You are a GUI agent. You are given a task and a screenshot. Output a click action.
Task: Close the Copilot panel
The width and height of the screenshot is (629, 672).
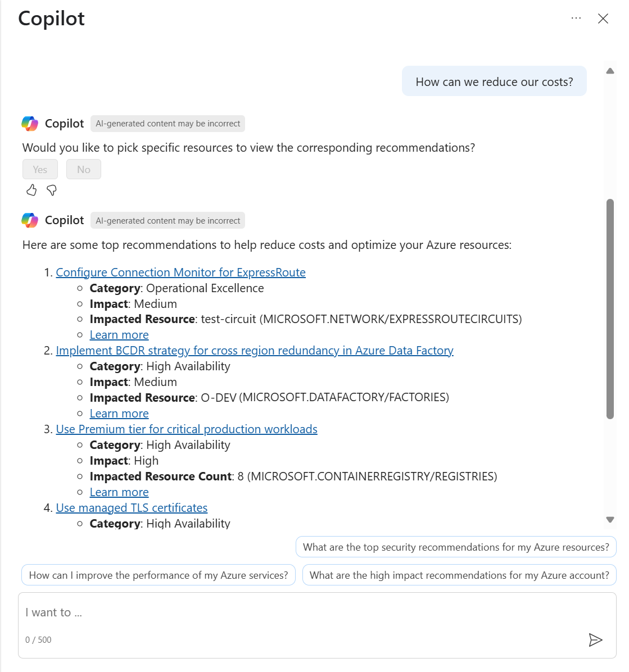(x=603, y=19)
